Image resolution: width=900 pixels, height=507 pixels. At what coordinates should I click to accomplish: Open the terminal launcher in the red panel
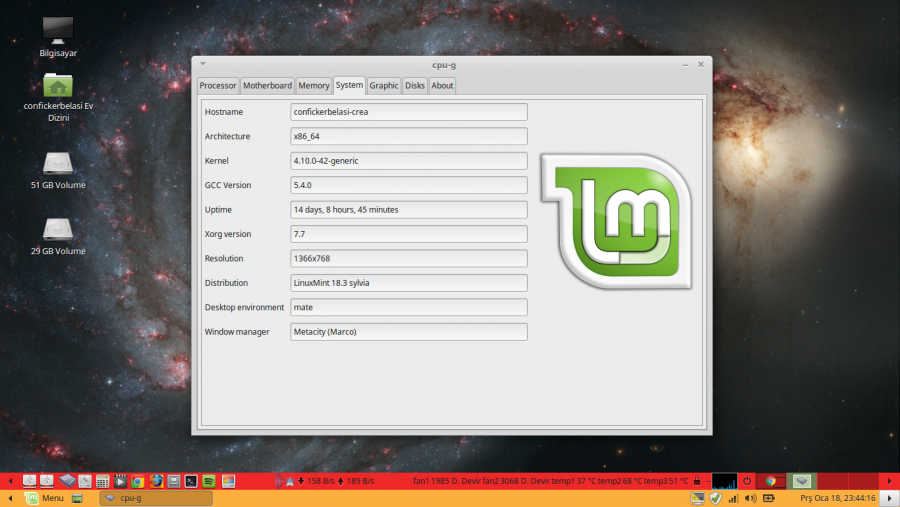191,481
